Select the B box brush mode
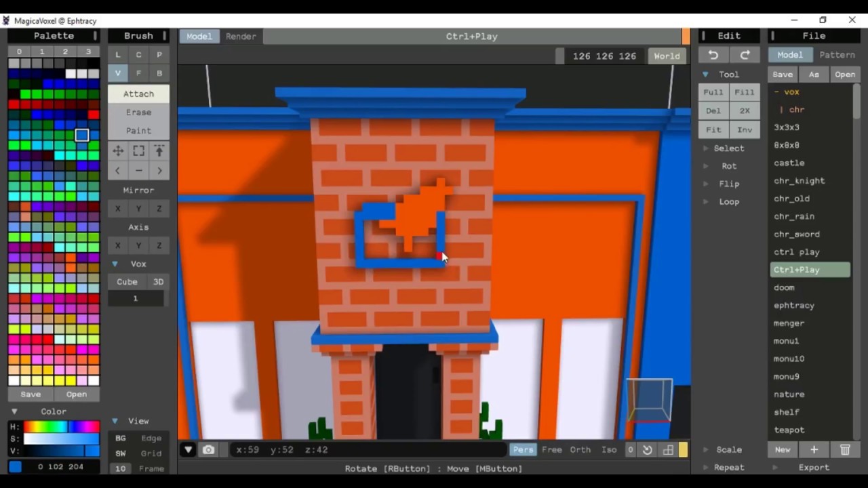 point(159,73)
